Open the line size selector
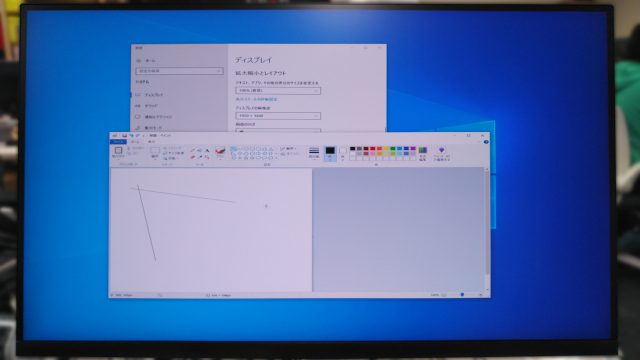This screenshot has width=640, height=360. pyautogui.click(x=314, y=153)
